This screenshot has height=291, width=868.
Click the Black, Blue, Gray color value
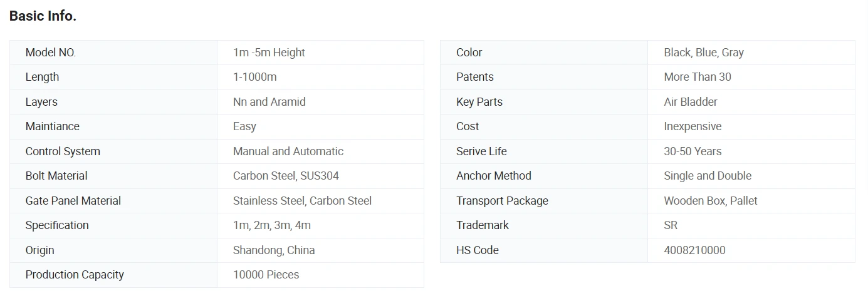[704, 53]
